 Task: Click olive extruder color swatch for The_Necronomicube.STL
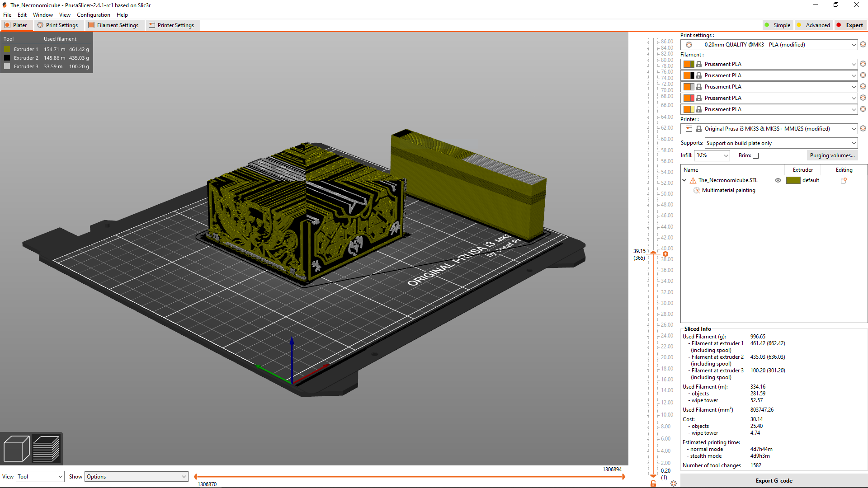793,180
